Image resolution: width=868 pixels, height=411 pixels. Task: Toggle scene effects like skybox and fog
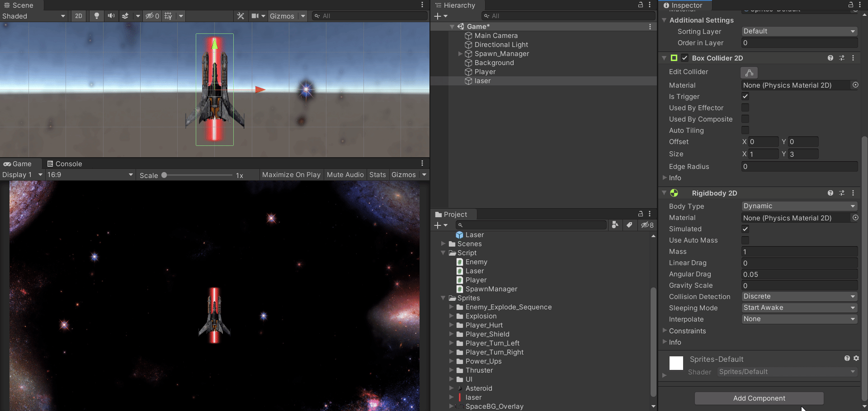click(x=125, y=16)
